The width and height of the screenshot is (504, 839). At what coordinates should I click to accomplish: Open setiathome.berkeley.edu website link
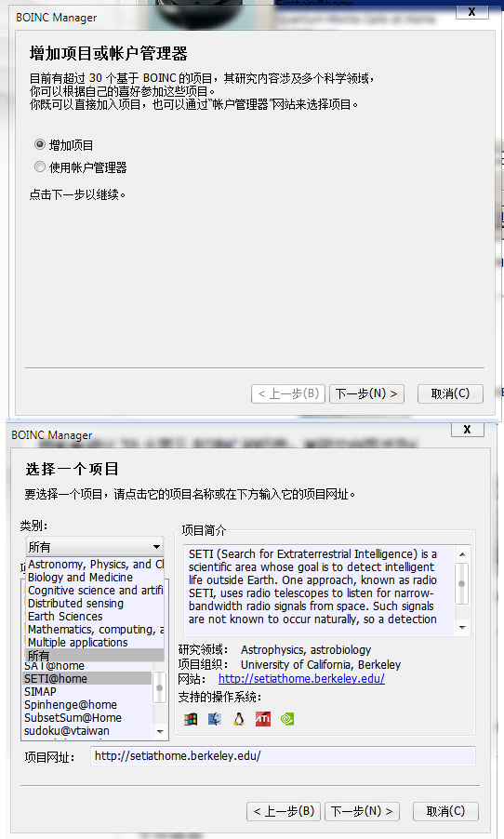(x=301, y=678)
